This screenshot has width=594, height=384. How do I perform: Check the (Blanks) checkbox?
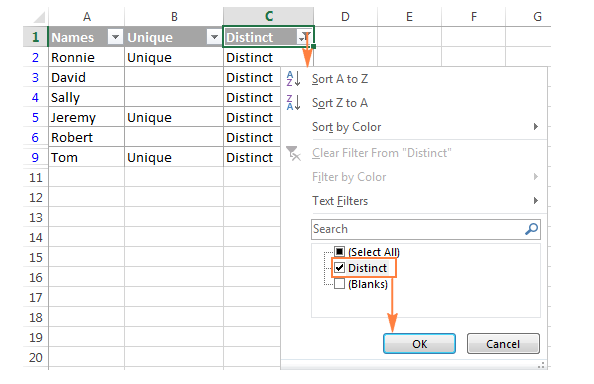(x=339, y=284)
